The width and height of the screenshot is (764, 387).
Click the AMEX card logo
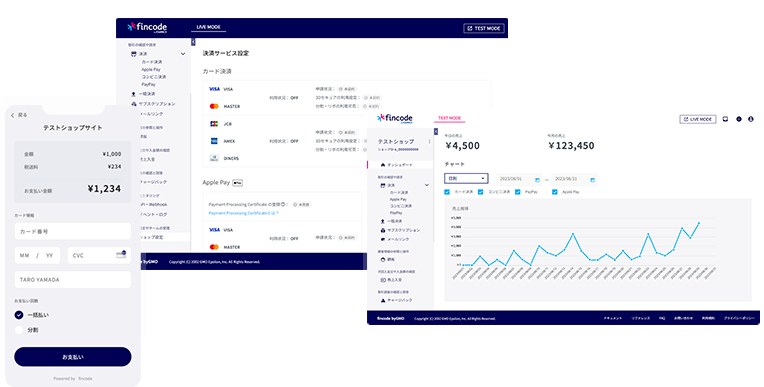[214, 141]
